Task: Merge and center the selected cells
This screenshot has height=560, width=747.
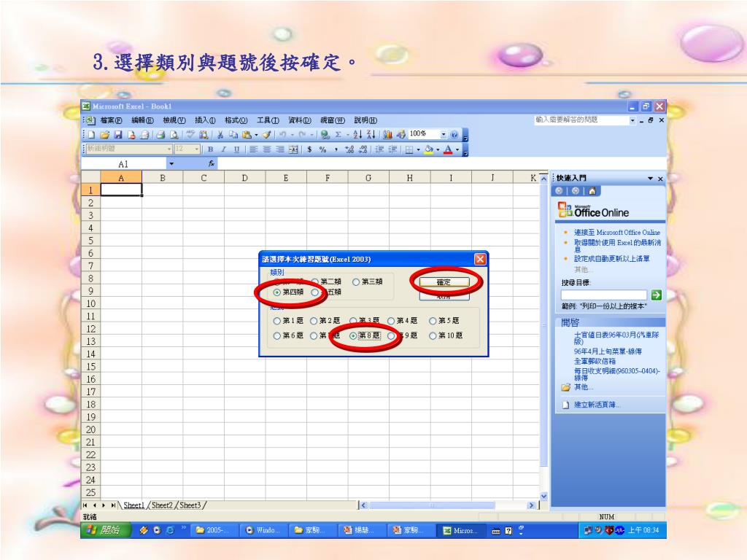Action: pyautogui.click(x=293, y=149)
